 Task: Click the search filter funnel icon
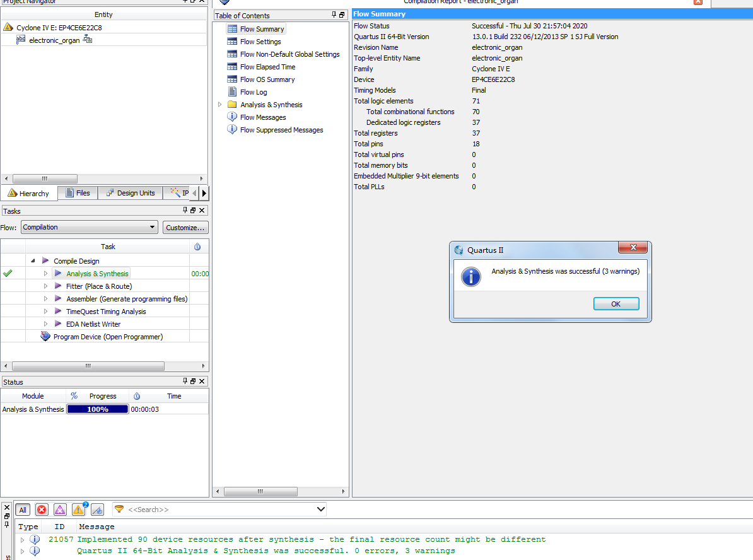pos(119,509)
